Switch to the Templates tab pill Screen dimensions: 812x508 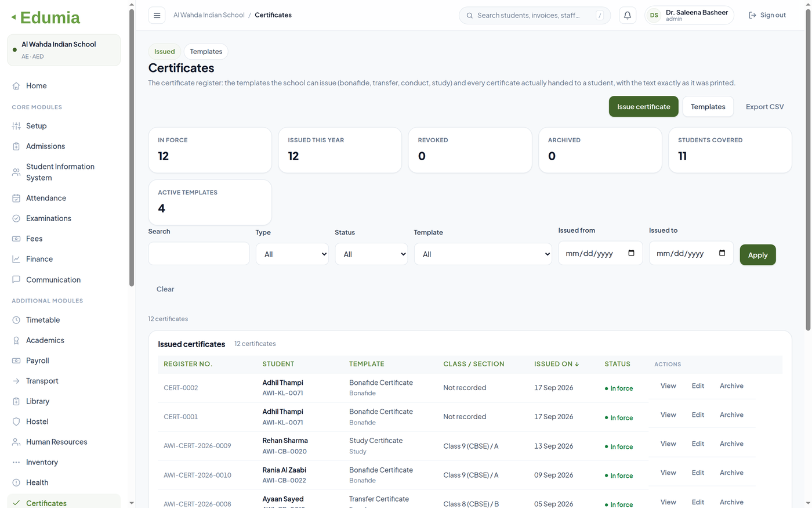click(206, 52)
